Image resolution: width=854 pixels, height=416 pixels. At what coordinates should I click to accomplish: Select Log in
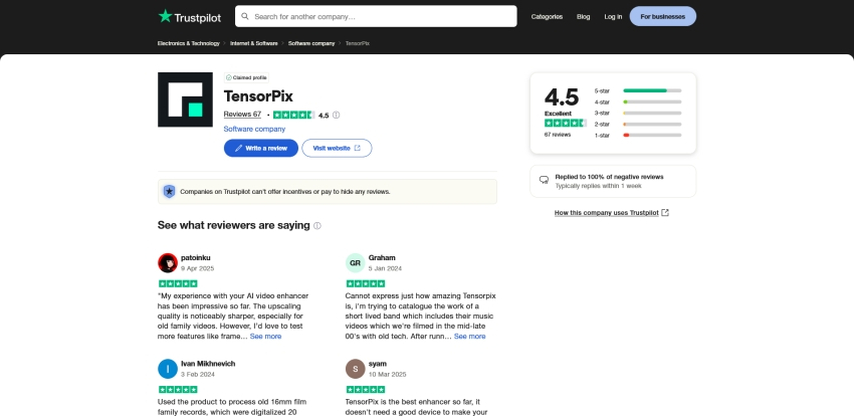click(613, 16)
